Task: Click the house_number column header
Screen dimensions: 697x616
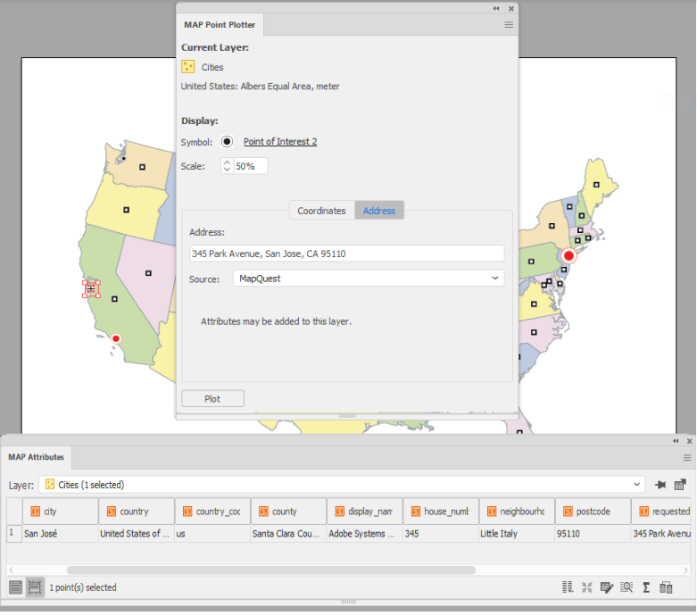Action: pyautogui.click(x=441, y=512)
